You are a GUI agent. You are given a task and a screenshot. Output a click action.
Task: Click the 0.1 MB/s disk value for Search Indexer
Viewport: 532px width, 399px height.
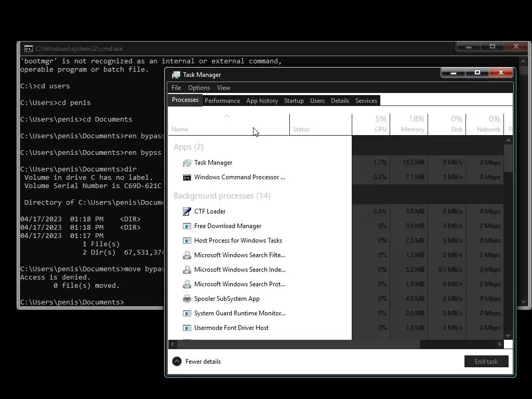450,270
